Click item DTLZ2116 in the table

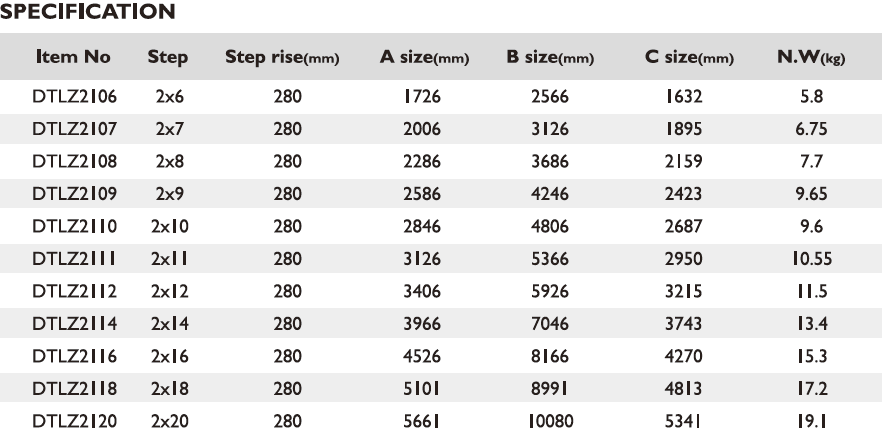click(x=74, y=357)
